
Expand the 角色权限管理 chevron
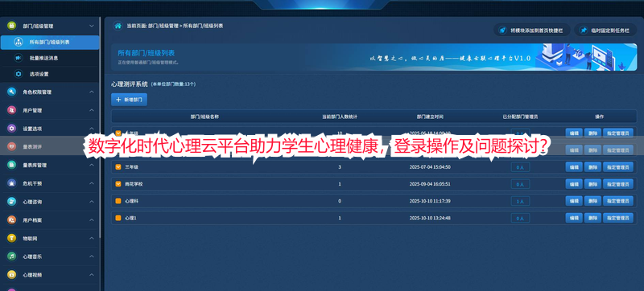[x=92, y=92]
